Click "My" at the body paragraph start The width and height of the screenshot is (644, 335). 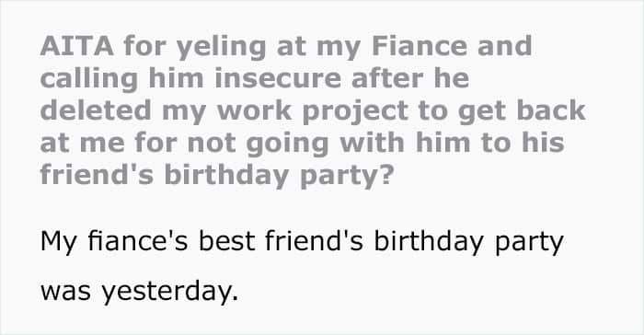point(58,243)
